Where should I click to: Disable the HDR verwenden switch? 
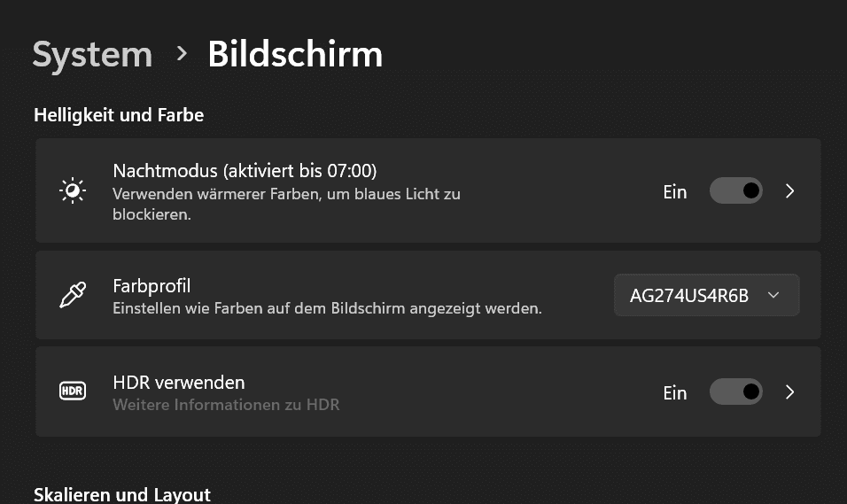[735, 392]
